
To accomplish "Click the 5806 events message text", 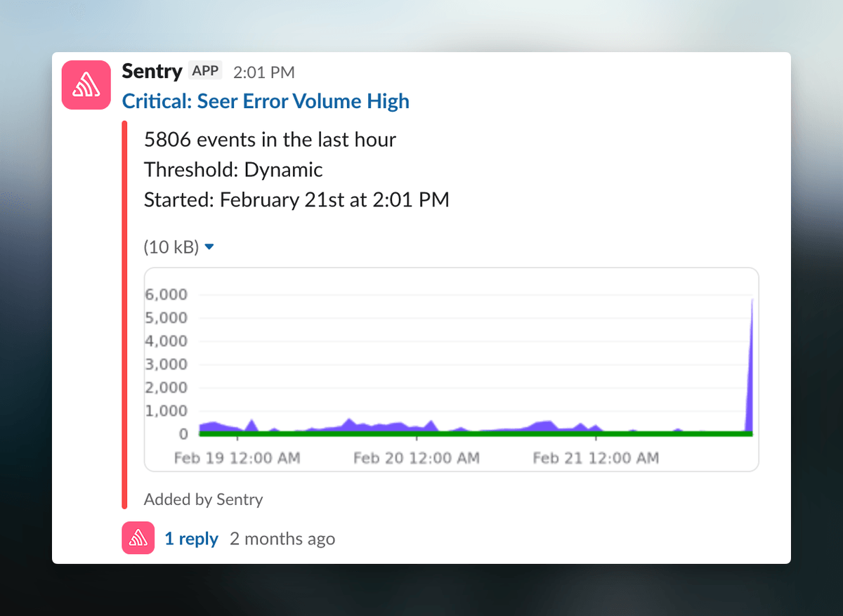I will pos(270,139).
